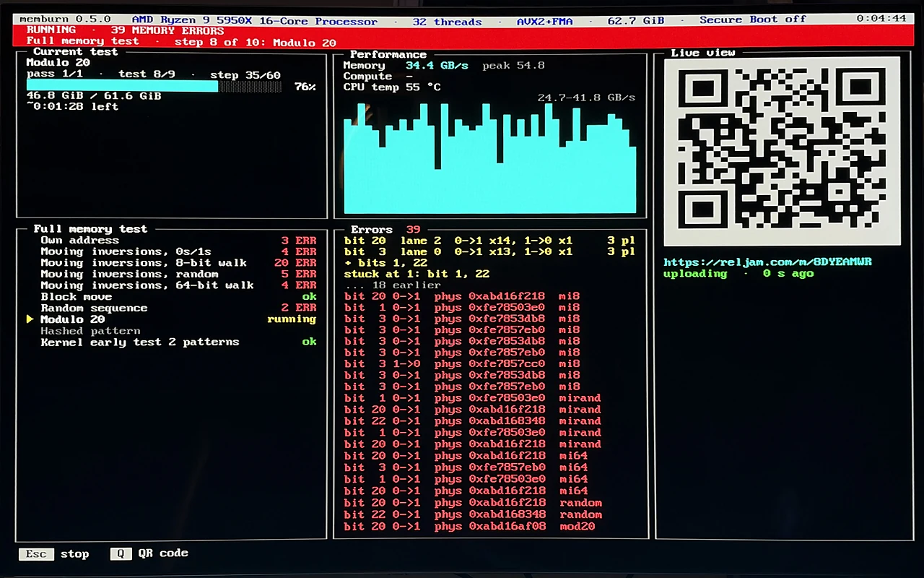Click the CPU temp 55 °C reading
Screen dimensions: 924x578
tap(392, 87)
